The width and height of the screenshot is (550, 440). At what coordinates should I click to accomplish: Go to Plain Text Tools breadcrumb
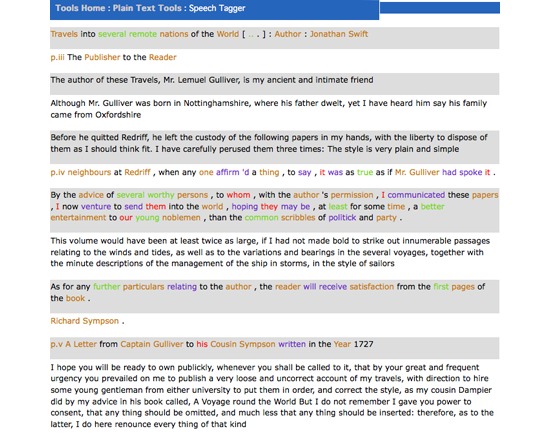147,8
